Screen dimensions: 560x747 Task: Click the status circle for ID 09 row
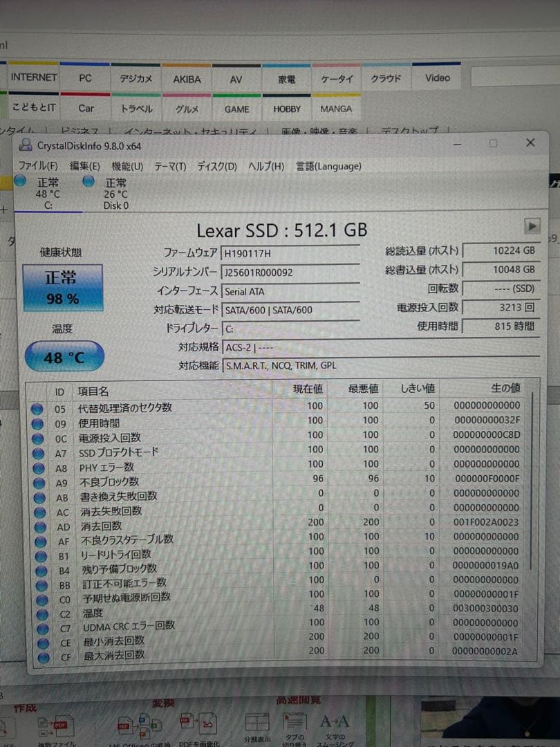(37, 423)
